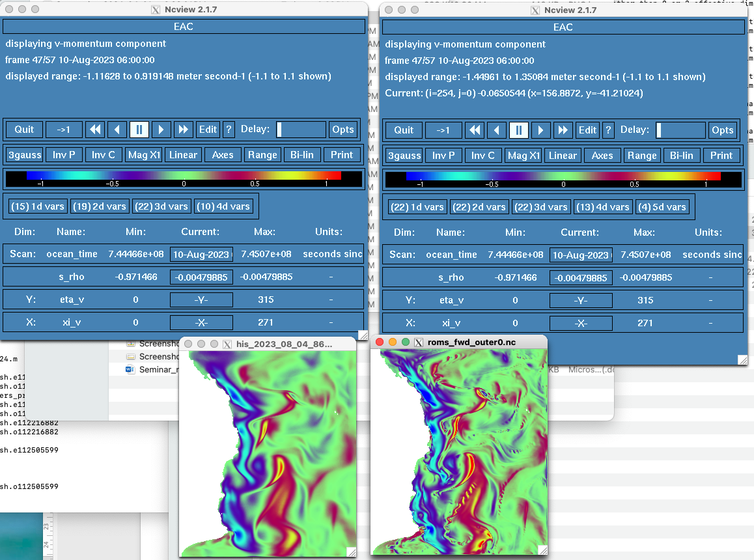Click Quit in the right Ncview window

(404, 130)
